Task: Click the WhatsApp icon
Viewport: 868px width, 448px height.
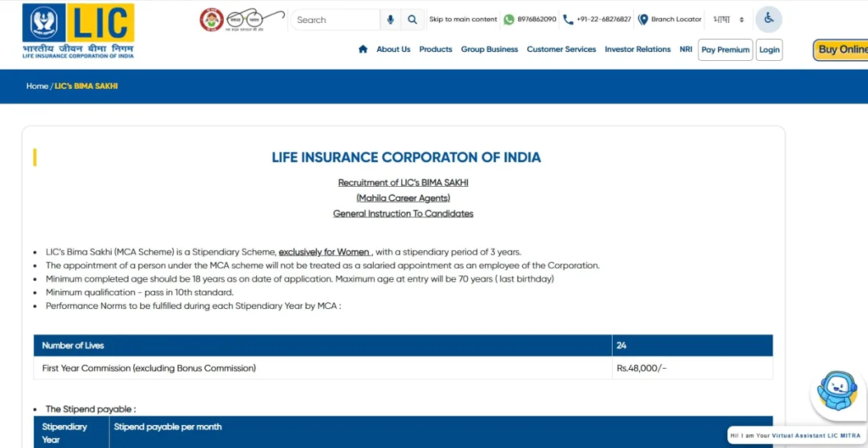Action: [509, 20]
